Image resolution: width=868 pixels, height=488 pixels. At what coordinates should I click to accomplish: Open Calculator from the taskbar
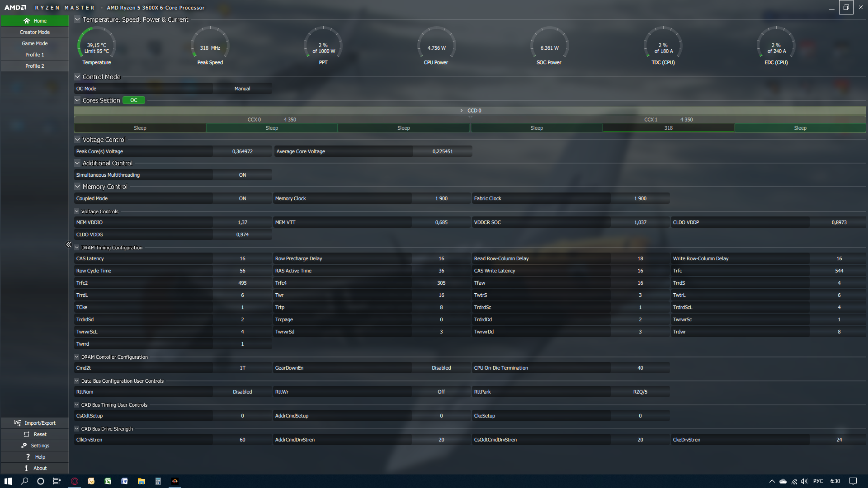coord(158,481)
